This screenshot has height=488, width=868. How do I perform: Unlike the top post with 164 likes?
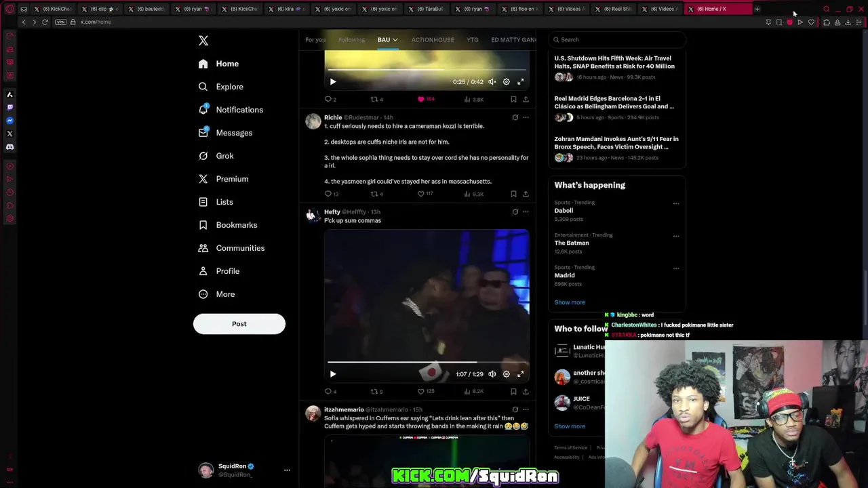(x=421, y=99)
